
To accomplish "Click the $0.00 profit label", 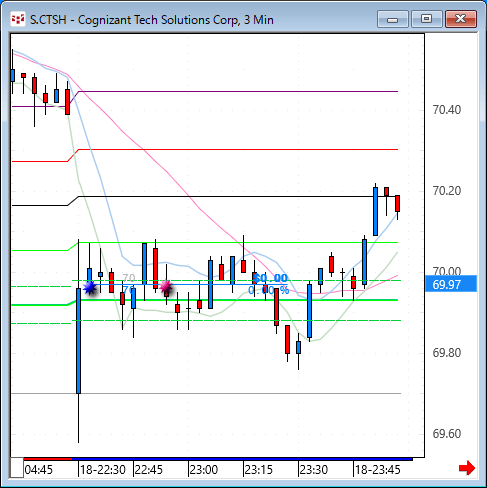I will click(x=270, y=278).
